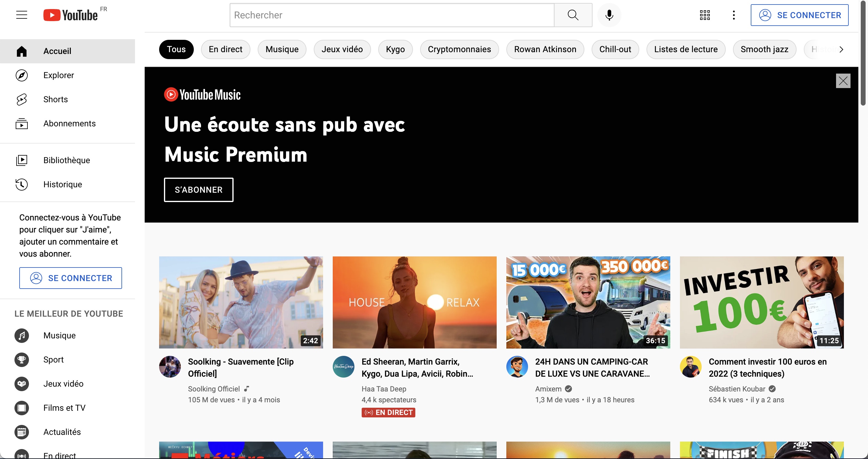Viewport: 868px width, 459px height.
Task: Click the page vertical scrollbar
Action: pos(863,54)
